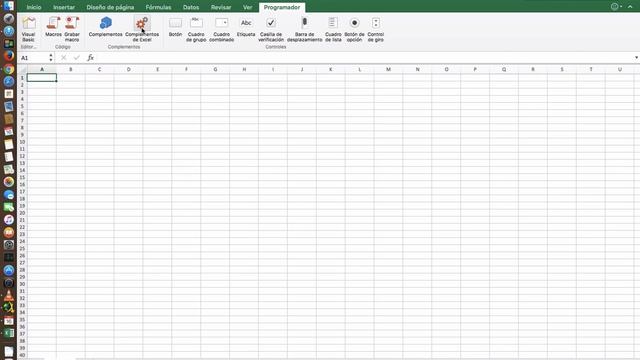Screen dimensions: 640x360
Task: Open Safari from the Dock
Action: point(9,81)
